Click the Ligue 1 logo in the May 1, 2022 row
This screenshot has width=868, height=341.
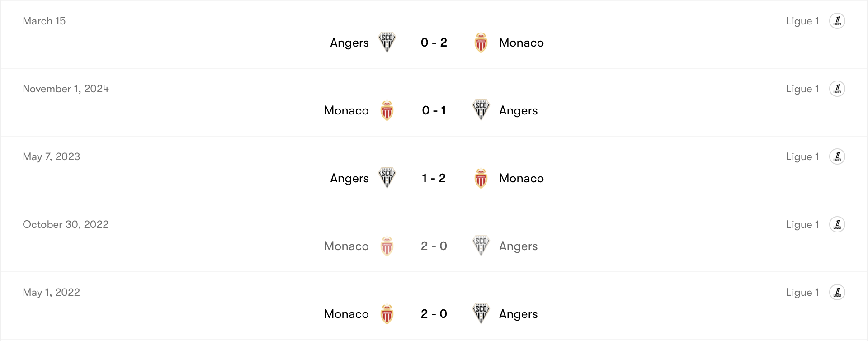(x=837, y=292)
